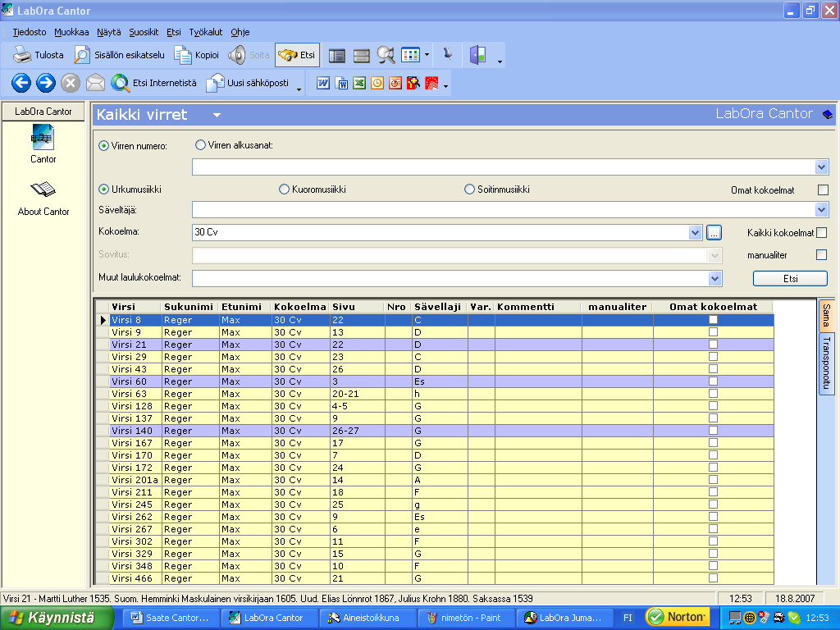Expand options arrow after Uusi sähköposti
The image size is (840, 630).
pyautogui.click(x=299, y=89)
